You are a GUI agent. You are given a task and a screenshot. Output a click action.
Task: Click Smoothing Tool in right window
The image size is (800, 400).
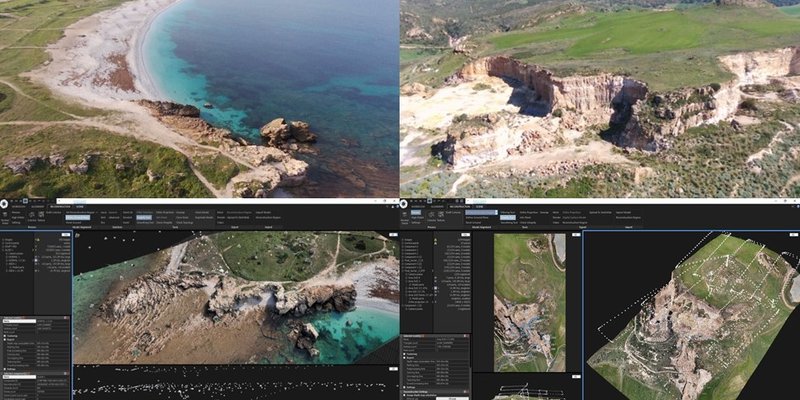click(x=509, y=222)
